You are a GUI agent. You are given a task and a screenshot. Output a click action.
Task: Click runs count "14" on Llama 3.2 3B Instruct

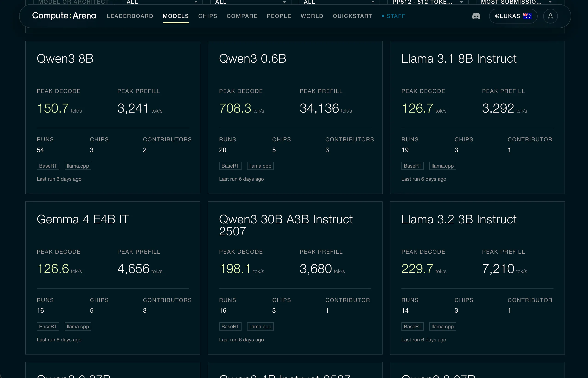pos(405,311)
